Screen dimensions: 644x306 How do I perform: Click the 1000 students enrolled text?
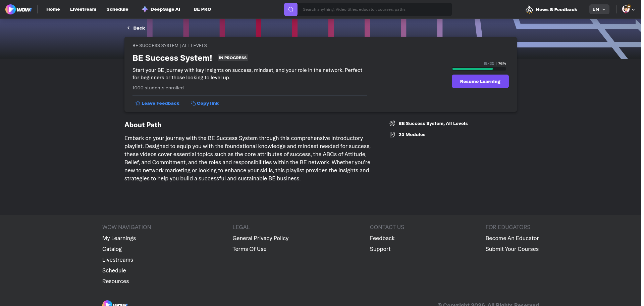[x=158, y=88]
